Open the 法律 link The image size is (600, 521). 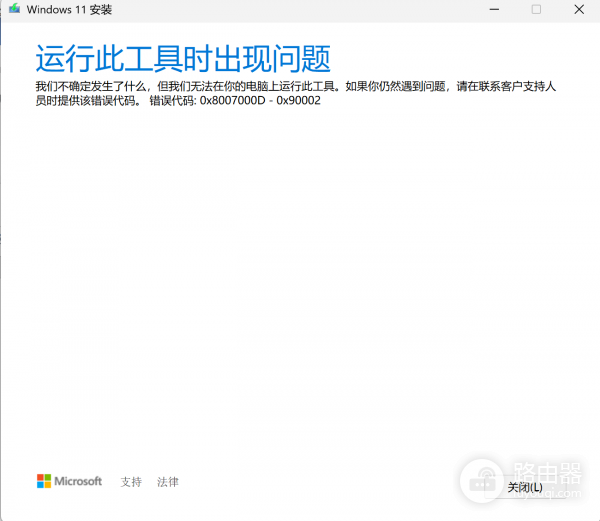point(168,482)
